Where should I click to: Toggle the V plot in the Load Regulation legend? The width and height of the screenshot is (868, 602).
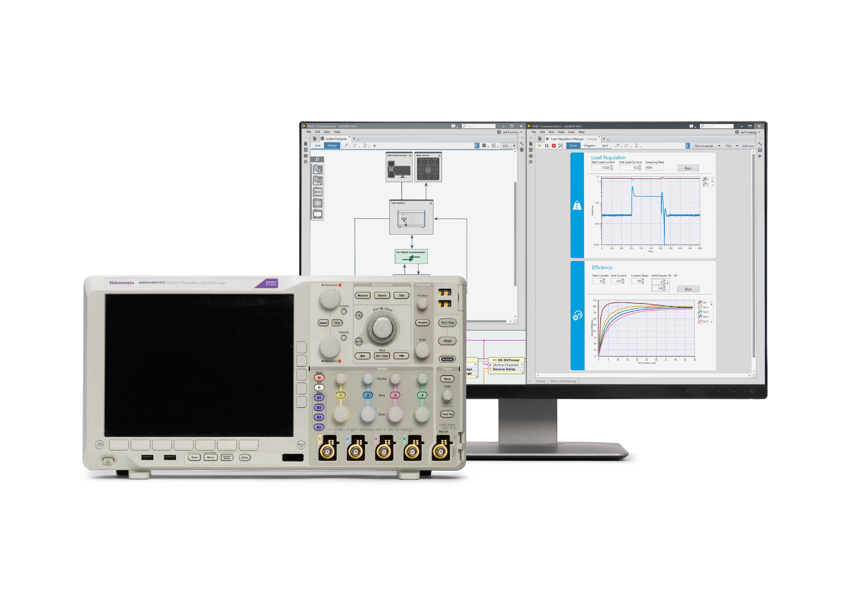(705, 180)
